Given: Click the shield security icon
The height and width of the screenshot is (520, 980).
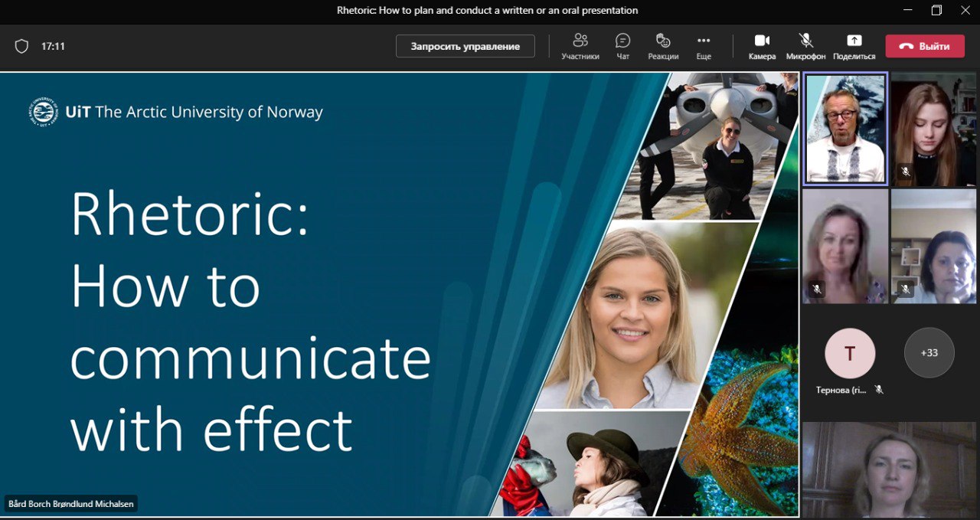Looking at the screenshot, I should point(21,46).
